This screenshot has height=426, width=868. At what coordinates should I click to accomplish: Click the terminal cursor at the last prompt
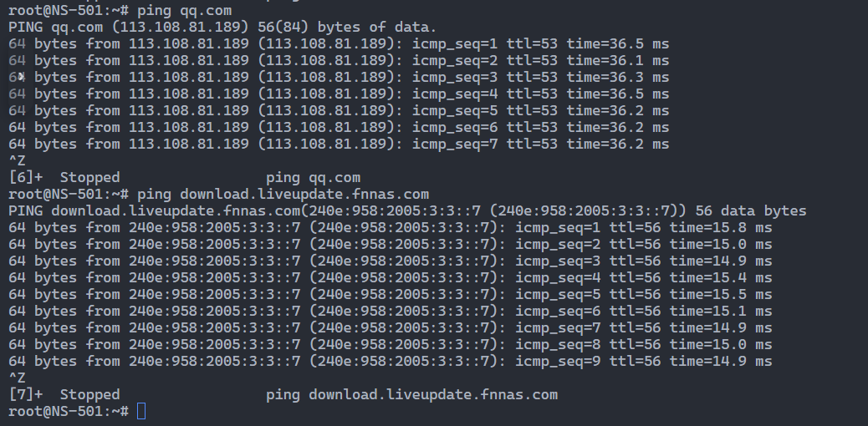tap(141, 411)
